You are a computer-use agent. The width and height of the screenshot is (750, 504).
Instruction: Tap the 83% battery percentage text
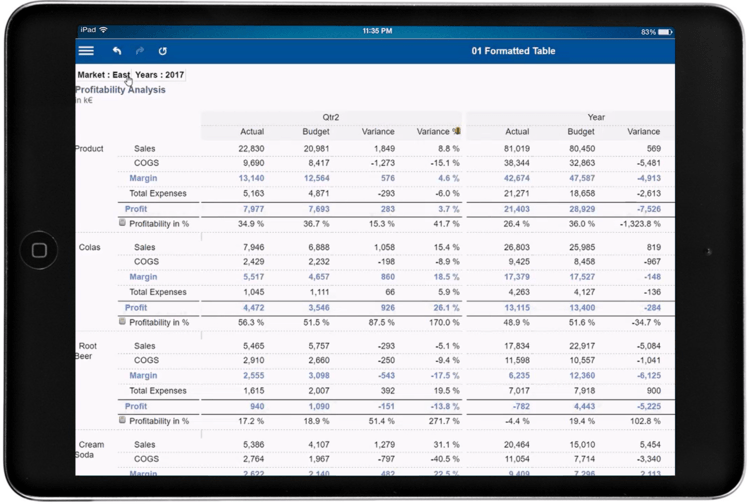pyautogui.click(x=648, y=32)
